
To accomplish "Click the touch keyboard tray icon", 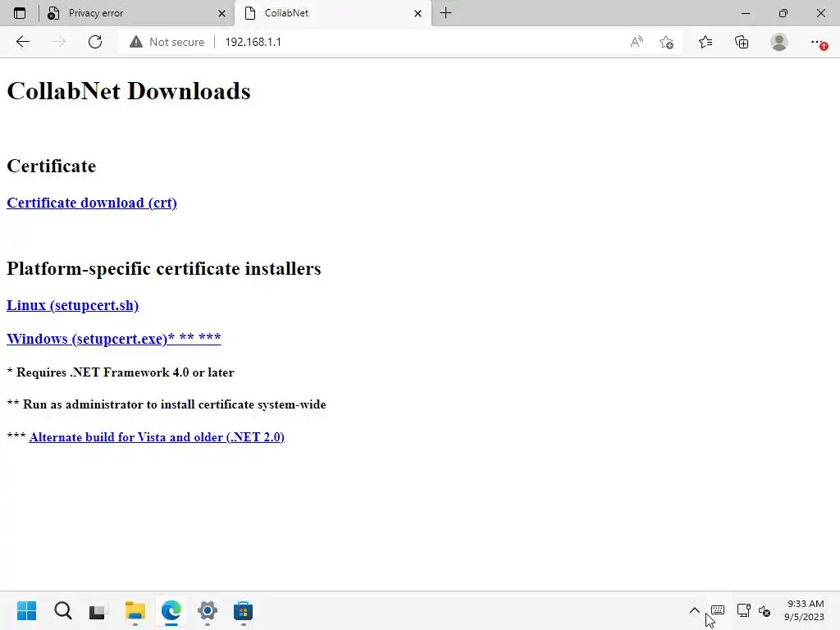I will coord(718,610).
